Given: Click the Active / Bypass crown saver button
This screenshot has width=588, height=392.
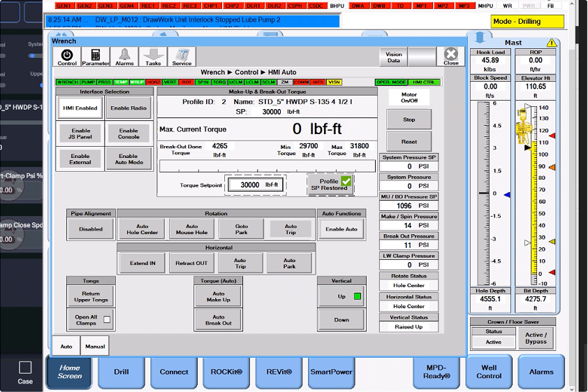Looking at the screenshot, I should (x=536, y=338).
